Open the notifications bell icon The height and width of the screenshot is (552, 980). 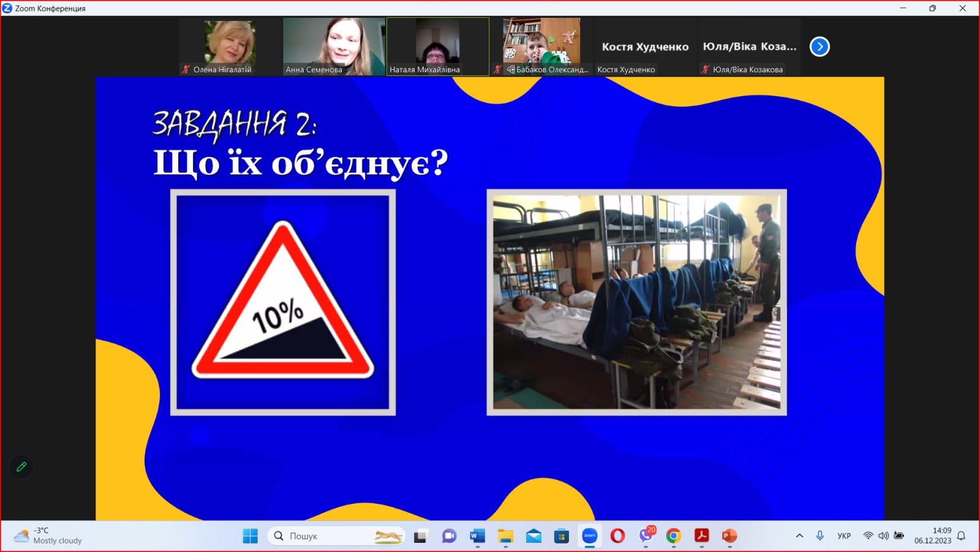pyautogui.click(x=962, y=535)
